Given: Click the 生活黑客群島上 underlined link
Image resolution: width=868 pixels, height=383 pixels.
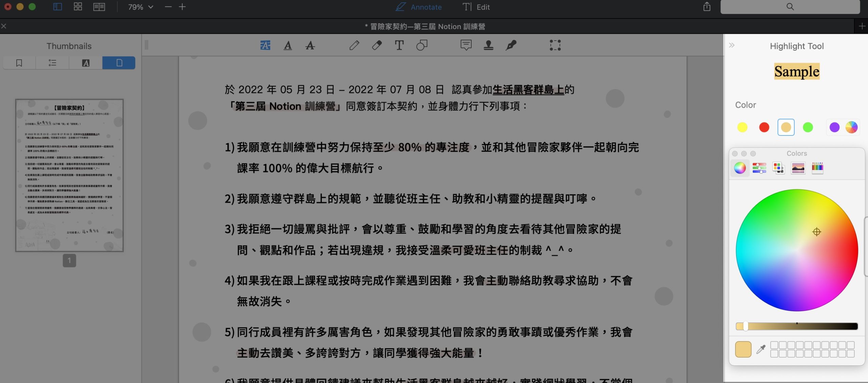Looking at the screenshot, I should coord(528,90).
